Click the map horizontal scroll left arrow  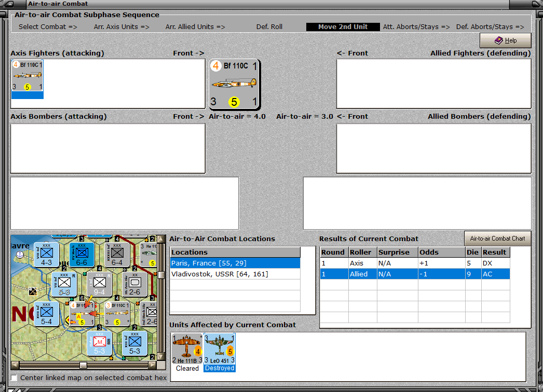coord(15,365)
